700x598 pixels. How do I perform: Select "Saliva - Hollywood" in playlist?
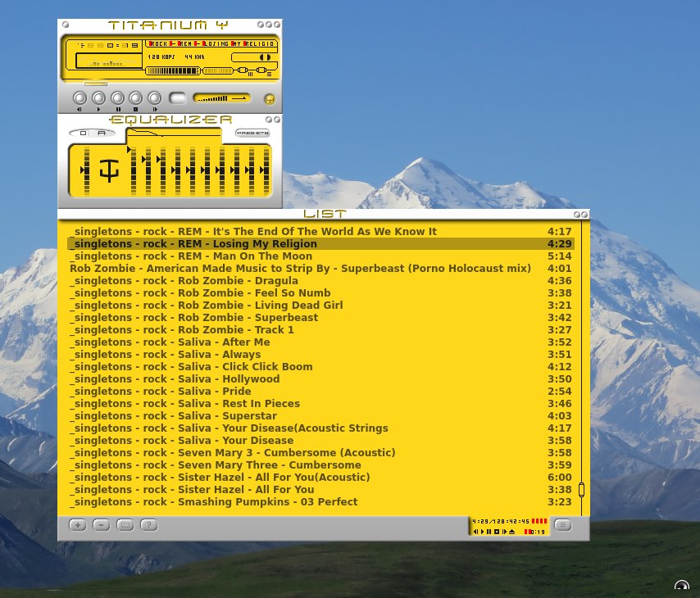320,378
